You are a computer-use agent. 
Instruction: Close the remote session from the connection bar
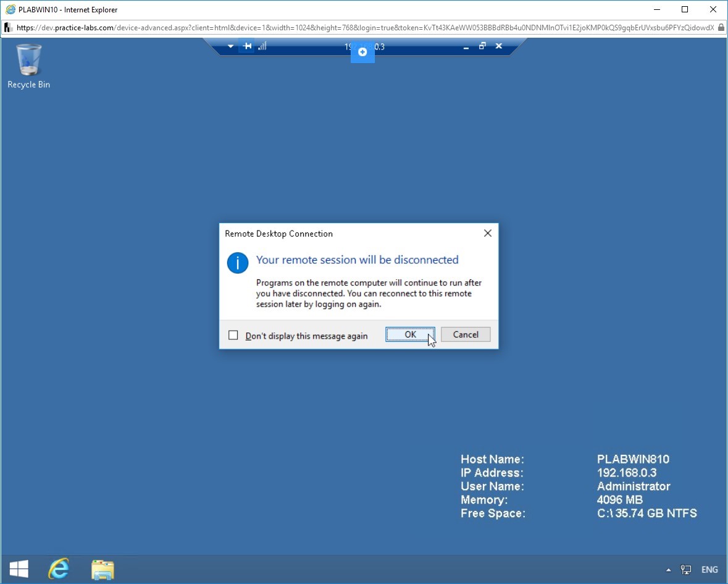[x=499, y=46]
